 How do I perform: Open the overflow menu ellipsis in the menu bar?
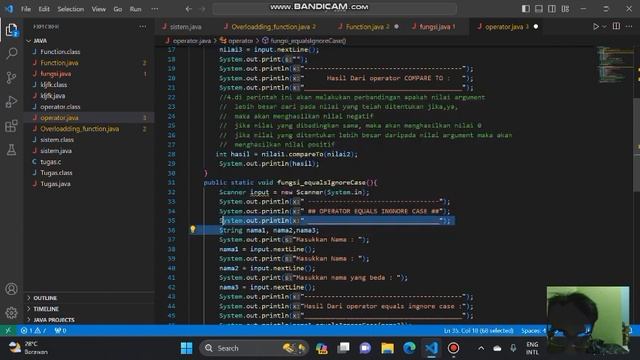[x=155, y=9]
